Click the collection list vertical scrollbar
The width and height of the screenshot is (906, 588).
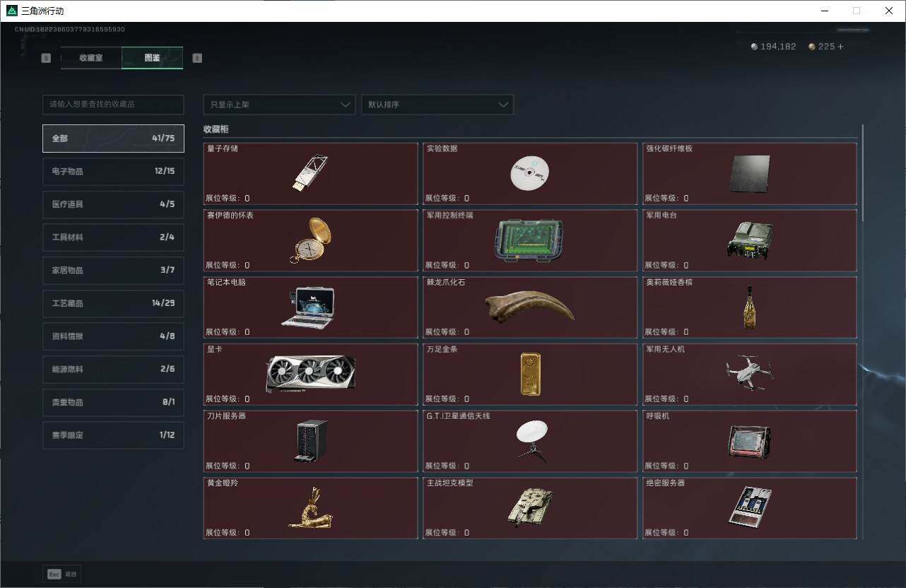click(x=862, y=173)
